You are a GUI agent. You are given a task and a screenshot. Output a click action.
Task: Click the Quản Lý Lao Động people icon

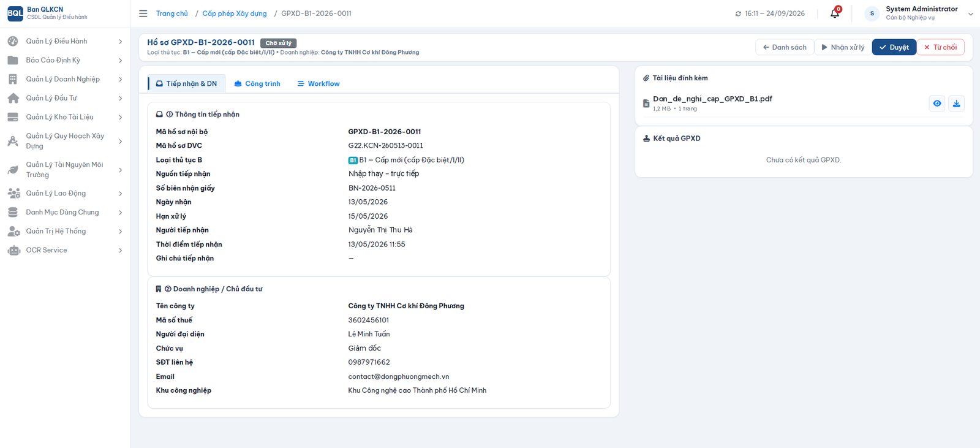(13, 193)
